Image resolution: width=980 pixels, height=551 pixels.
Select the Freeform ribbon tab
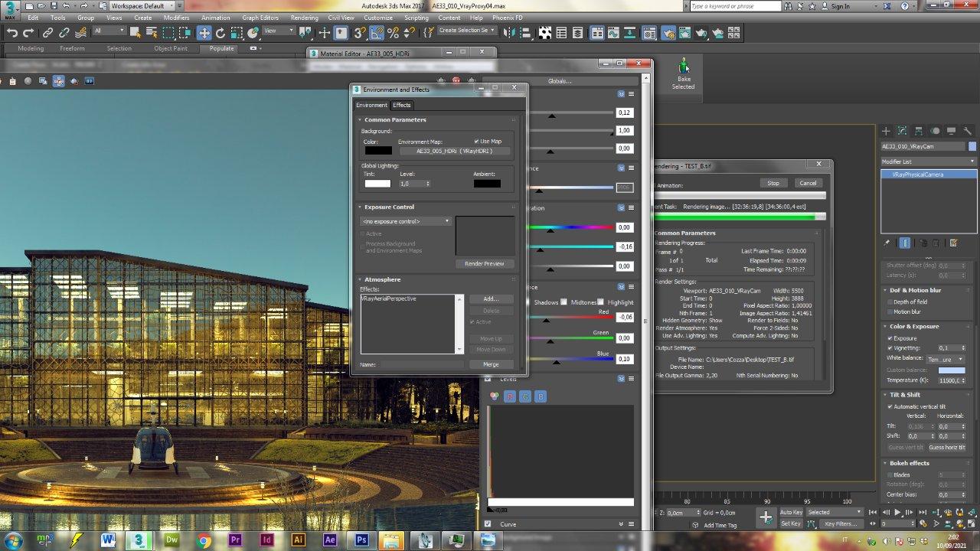(x=72, y=48)
